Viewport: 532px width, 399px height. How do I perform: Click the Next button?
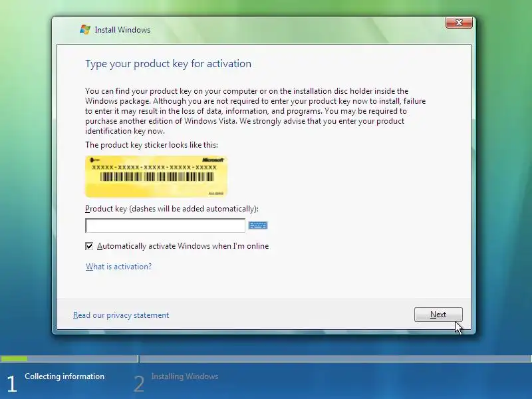(x=438, y=315)
